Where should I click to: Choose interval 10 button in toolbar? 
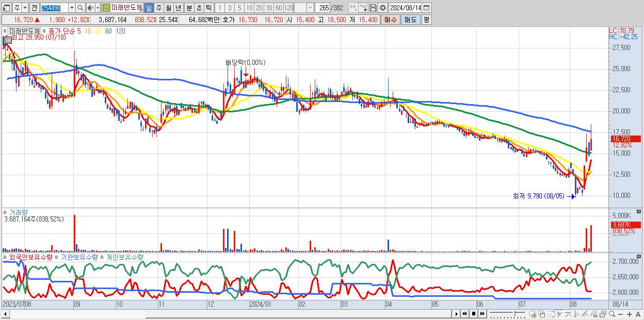point(249,8)
